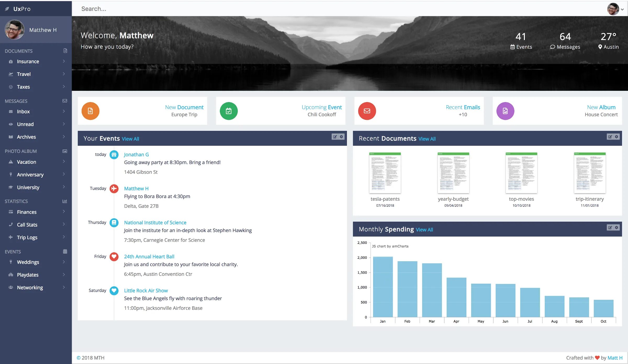628x364 pixels.
Task: Open the National Institute of Science event link
Action: pyautogui.click(x=155, y=222)
